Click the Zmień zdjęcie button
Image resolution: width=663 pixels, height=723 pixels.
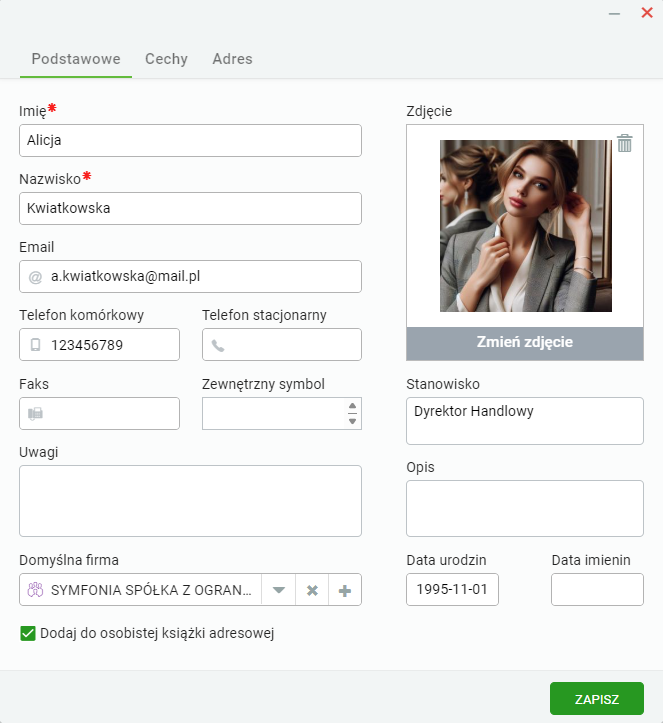point(525,343)
